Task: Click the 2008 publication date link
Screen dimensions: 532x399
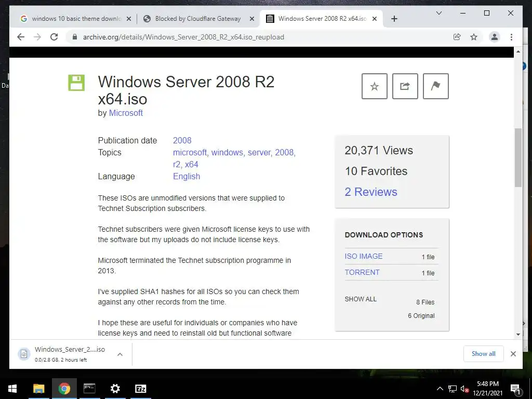Action: pos(182,140)
